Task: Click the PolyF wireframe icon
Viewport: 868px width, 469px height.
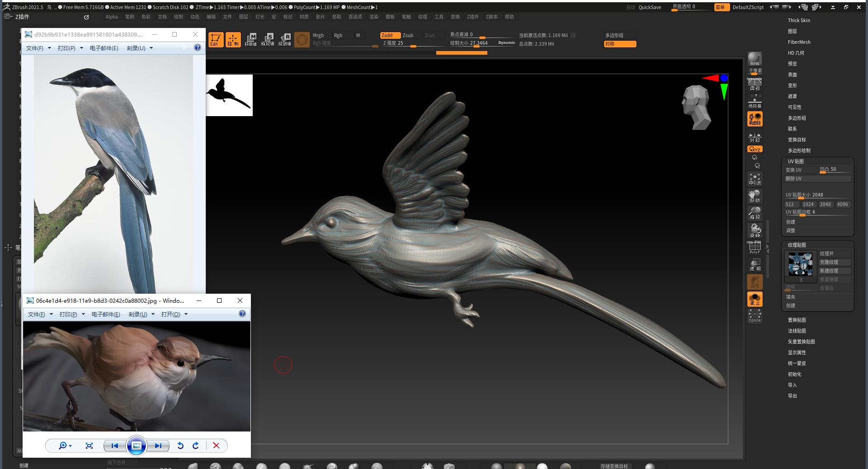Action: click(755, 248)
